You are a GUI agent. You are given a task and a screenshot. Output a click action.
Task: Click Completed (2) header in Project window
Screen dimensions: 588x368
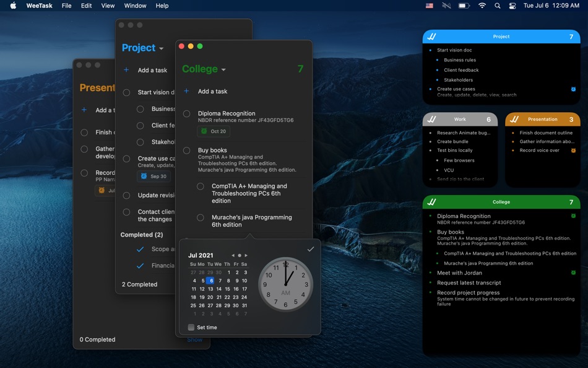pos(142,235)
